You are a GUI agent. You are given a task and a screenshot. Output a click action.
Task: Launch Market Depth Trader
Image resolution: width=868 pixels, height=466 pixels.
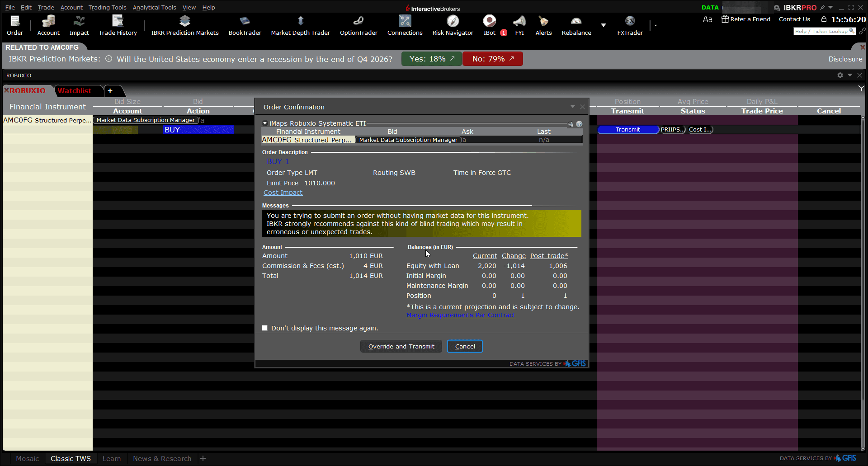300,25
